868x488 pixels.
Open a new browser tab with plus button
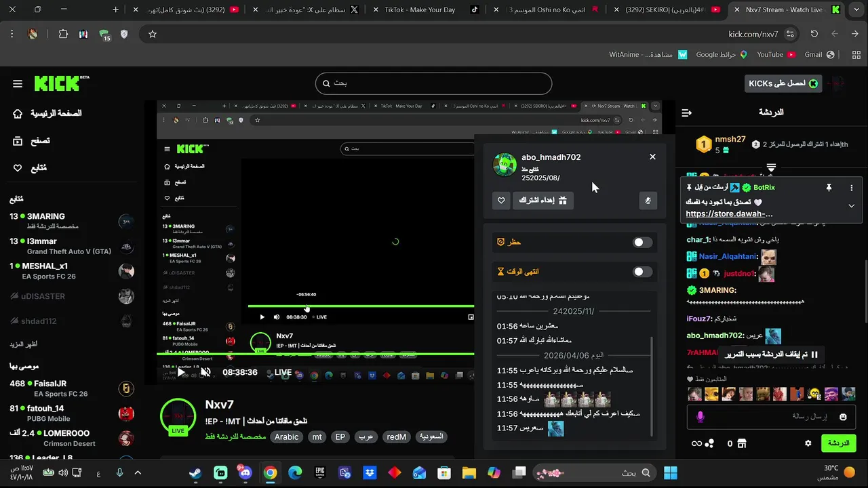coord(115,9)
